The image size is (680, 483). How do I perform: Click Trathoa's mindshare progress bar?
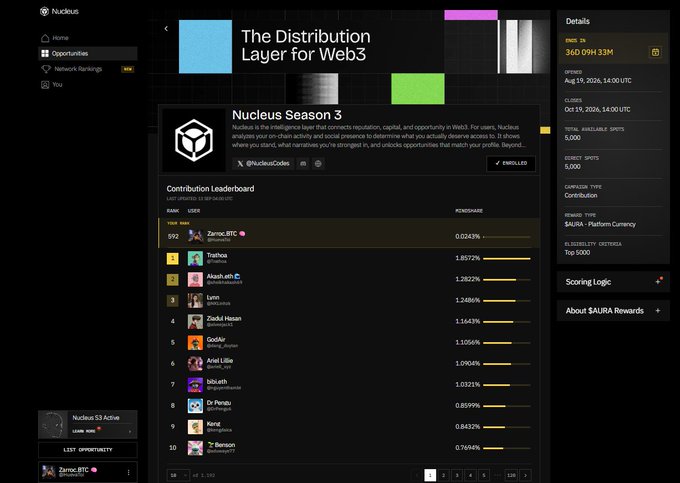pyautogui.click(x=507, y=259)
